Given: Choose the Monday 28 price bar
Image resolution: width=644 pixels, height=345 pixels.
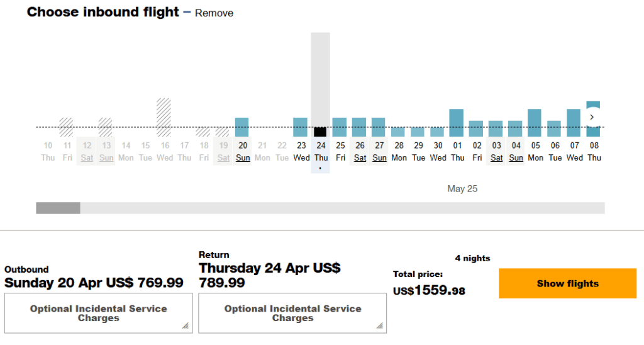Looking at the screenshot, I should (399, 132).
